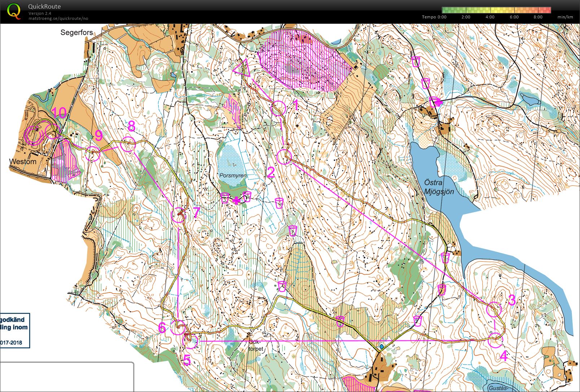Click the 6:00 tempo label
This screenshot has width=580, height=392.
tap(514, 17)
